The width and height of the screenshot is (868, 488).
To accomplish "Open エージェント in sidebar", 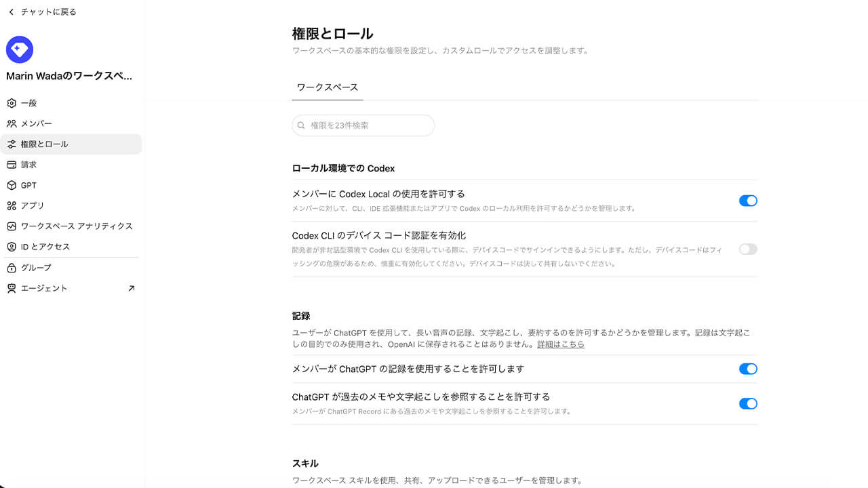I will (x=71, y=288).
